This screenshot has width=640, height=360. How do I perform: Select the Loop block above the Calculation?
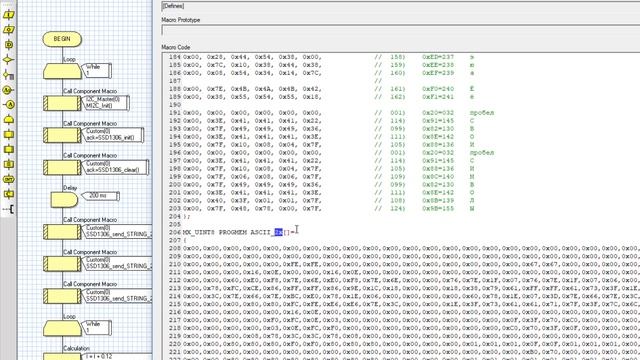[x=62, y=329]
